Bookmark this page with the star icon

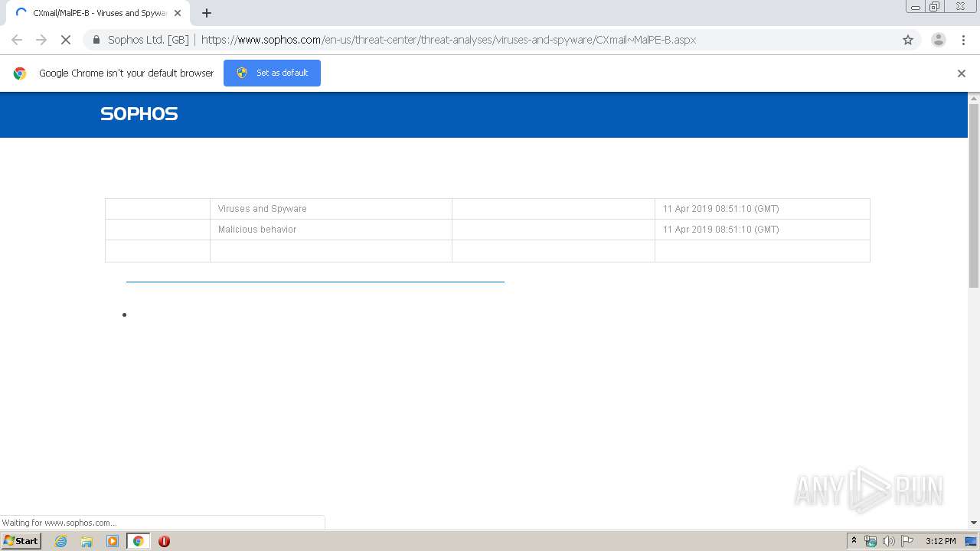[908, 40]
